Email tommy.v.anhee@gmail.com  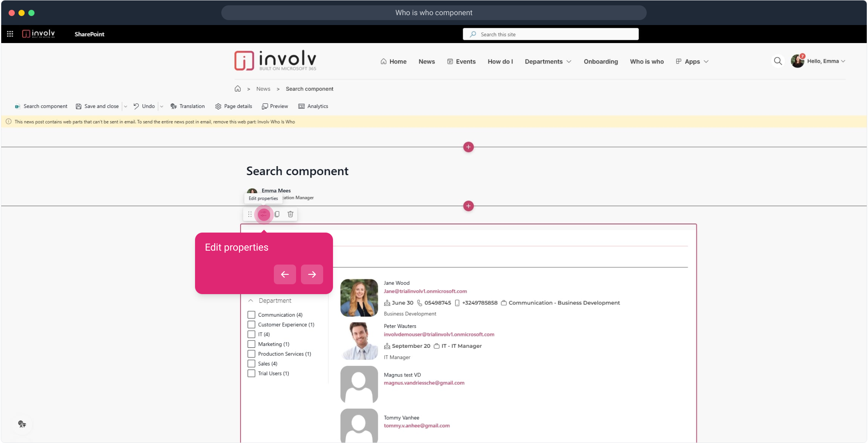[417, 425]
